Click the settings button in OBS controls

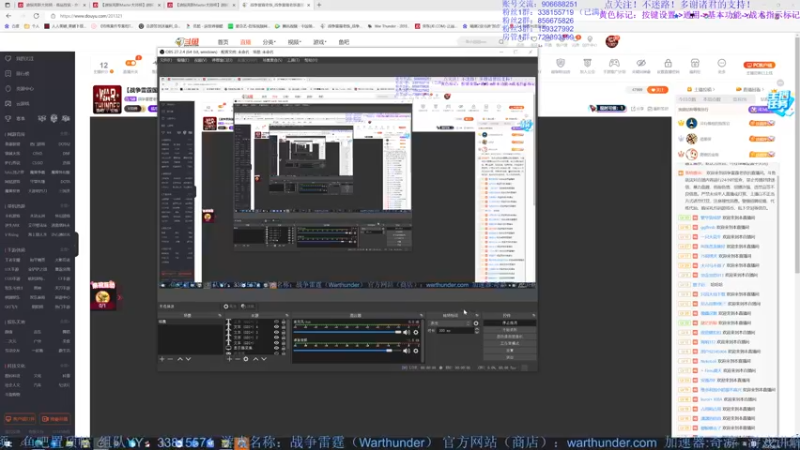click(509, 351)
